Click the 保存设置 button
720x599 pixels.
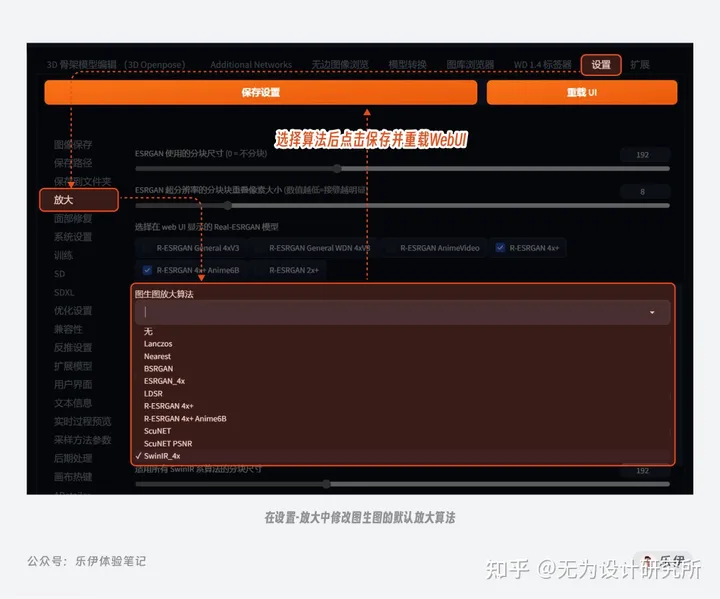coord(260,92)
